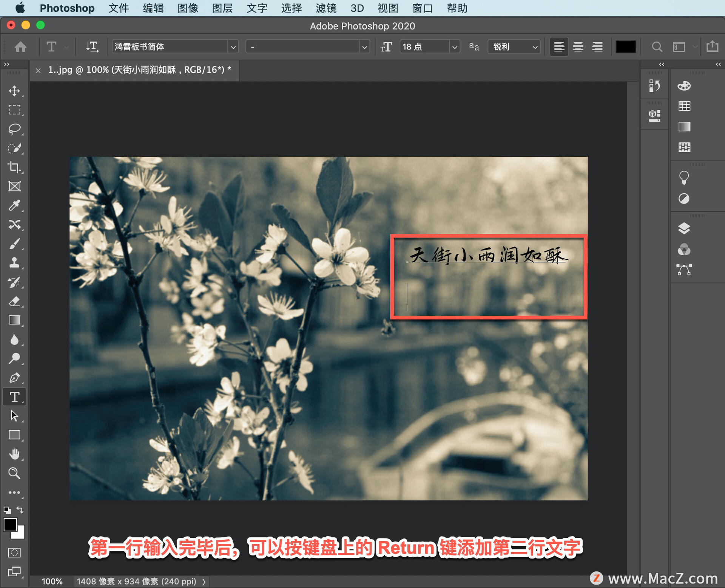Viewport: 725px width, 588px height.
Task: Click the Home button in options bar
Action: coord(20,47)
